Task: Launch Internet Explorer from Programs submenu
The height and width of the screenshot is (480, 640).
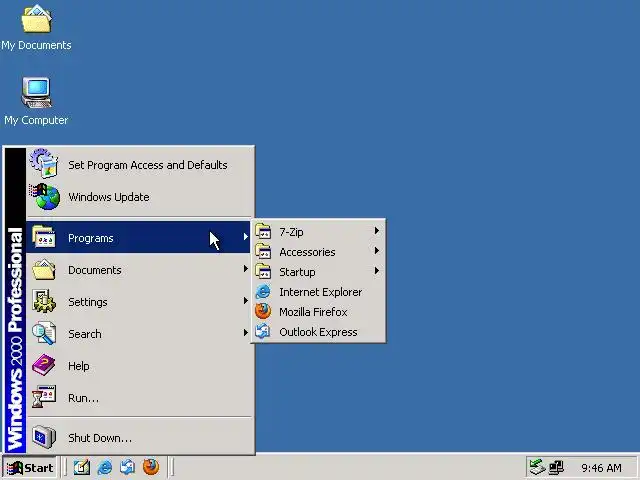Action: click(319, 292)
